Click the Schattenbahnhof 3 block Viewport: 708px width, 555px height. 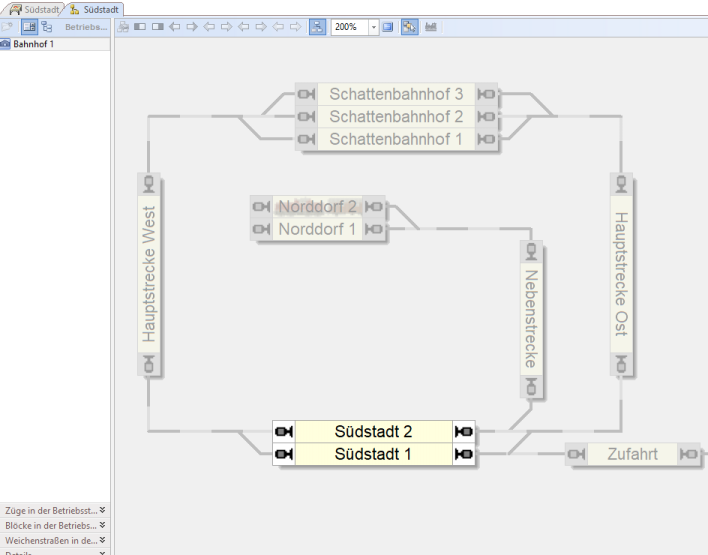click(396, 95)
